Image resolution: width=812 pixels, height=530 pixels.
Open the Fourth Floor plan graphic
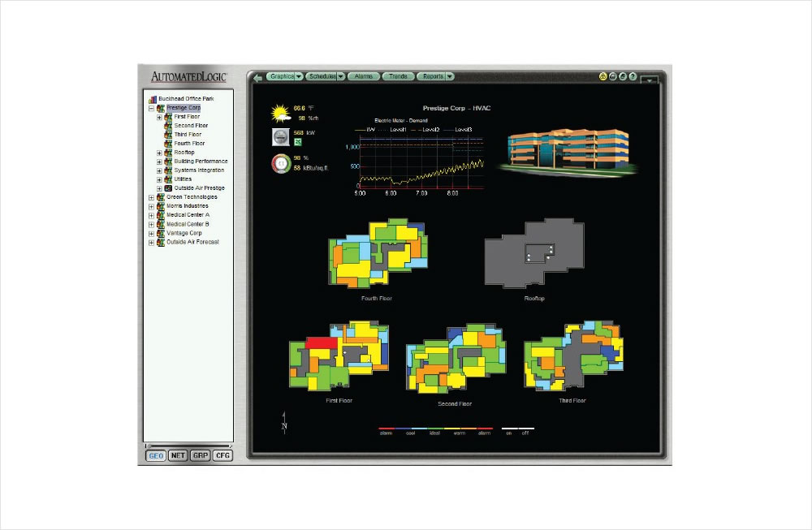click(378, 252)
